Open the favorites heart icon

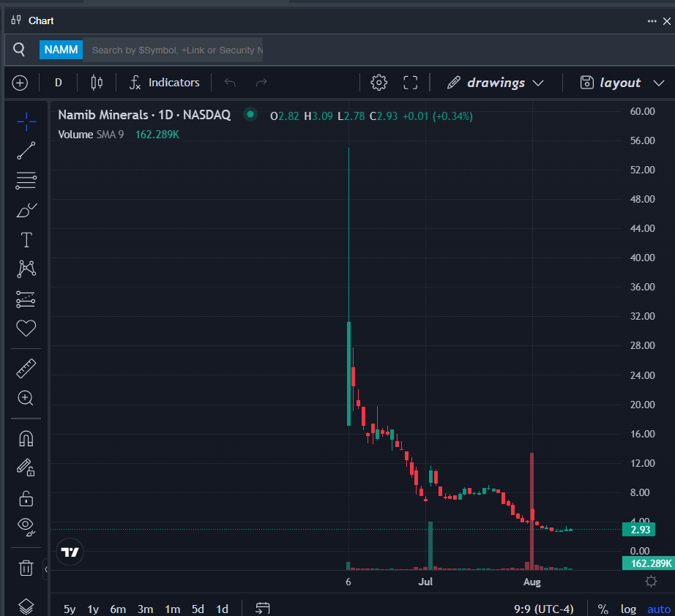pyautogui.click(x=26, y=328)
